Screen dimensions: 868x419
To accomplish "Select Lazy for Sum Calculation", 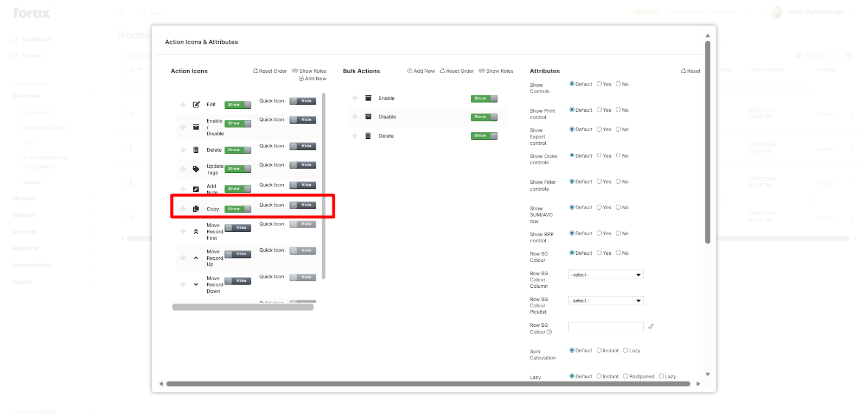I will 626,351.
